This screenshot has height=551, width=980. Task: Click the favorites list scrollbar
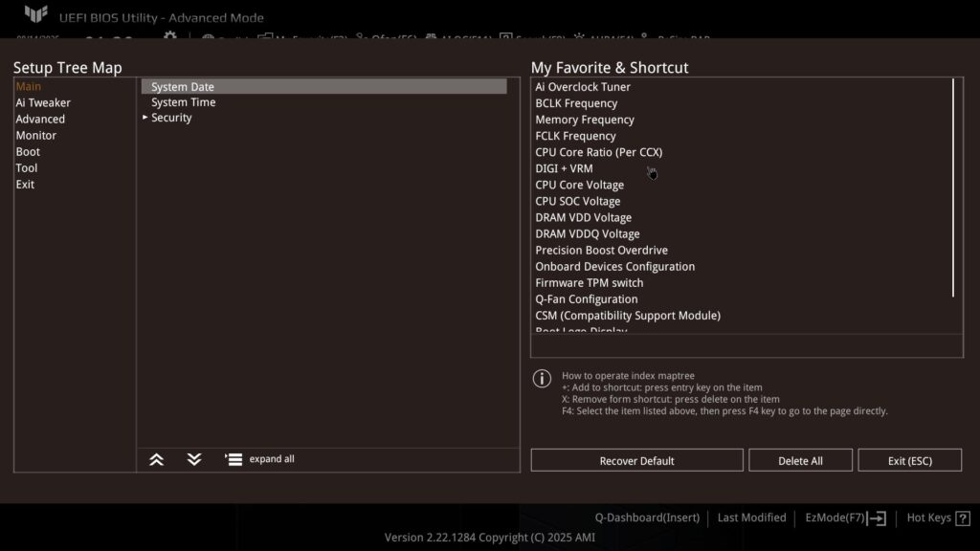point(953,188)
